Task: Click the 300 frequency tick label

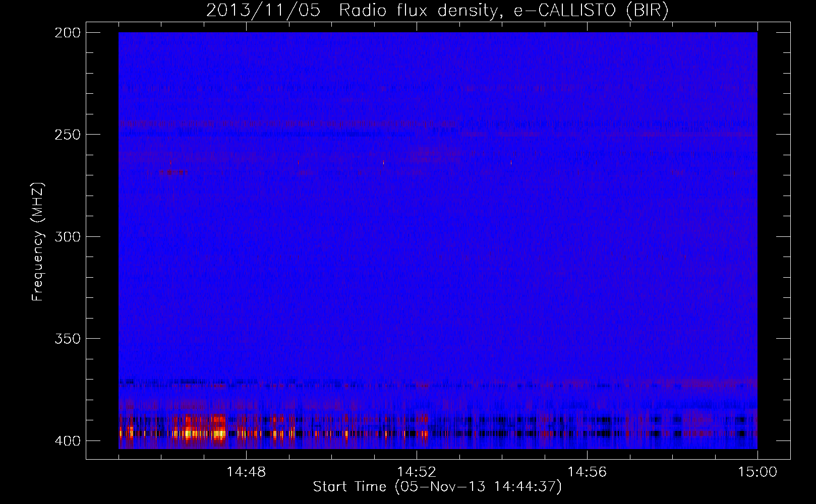Action: pyautogui.click(x=67, y=236)
